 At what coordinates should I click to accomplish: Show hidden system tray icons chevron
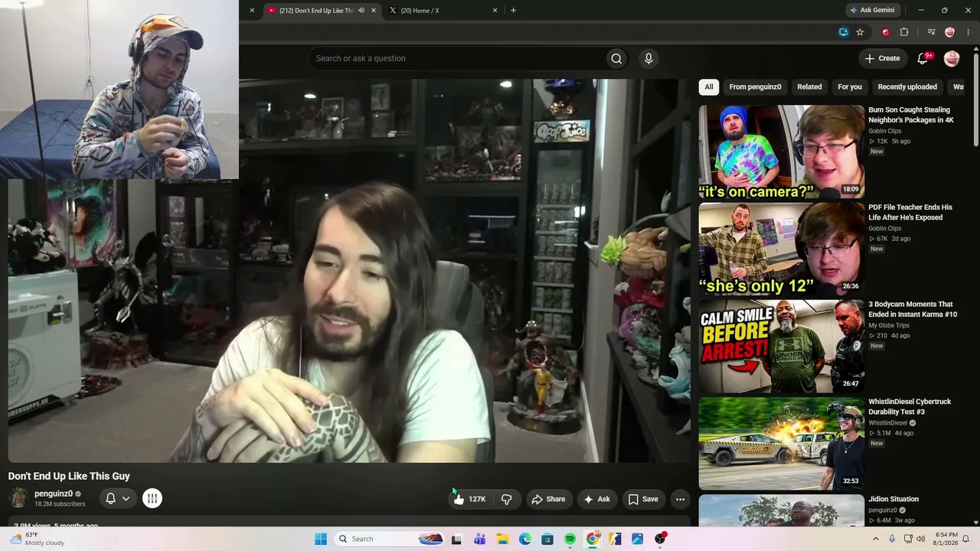(876, 539)
